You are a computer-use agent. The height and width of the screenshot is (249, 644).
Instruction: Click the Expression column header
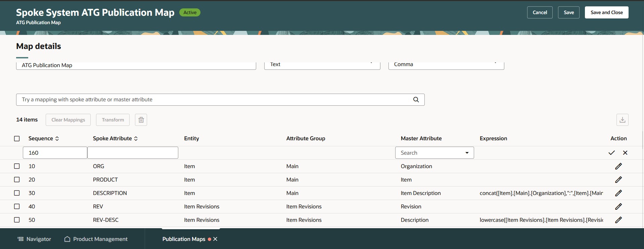point(493,138)
